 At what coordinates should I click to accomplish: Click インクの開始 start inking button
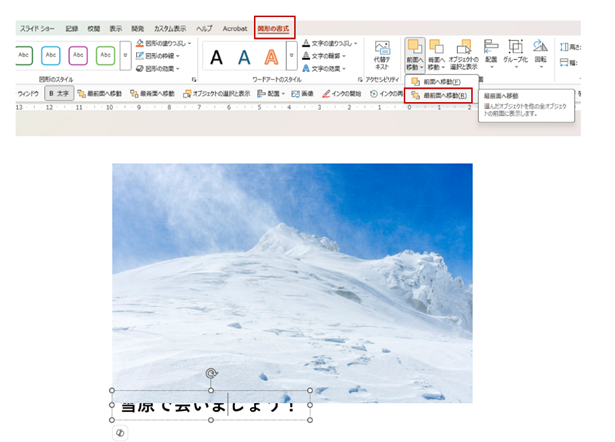(341, 94)
